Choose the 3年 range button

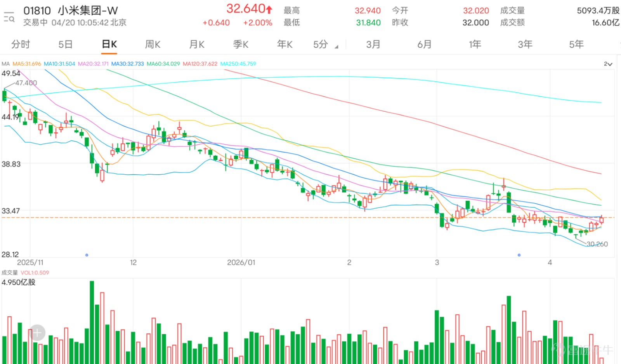point(525,44)
